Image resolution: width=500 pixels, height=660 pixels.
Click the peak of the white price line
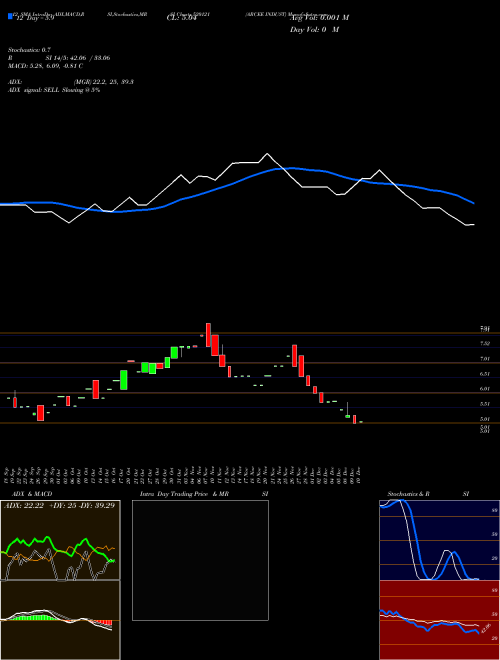tap(267, 154)
